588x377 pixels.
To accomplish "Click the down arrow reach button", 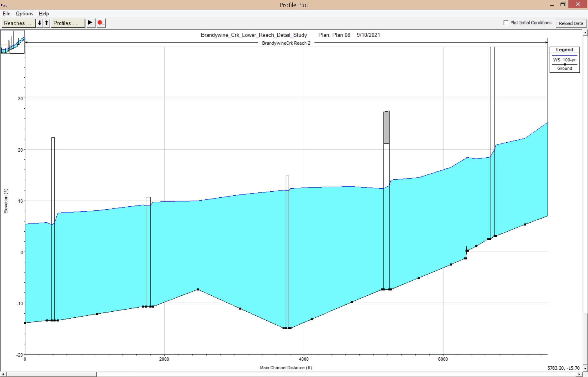I will 40,23.
